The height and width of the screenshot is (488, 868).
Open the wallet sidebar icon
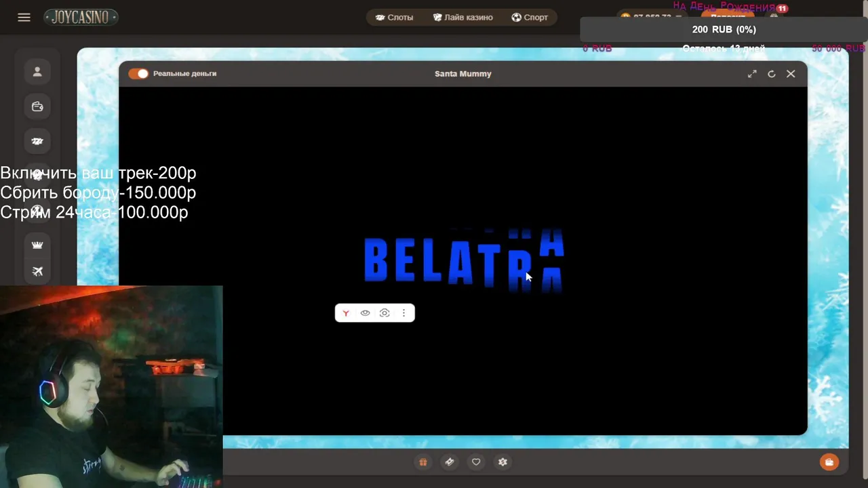(37, 106)
